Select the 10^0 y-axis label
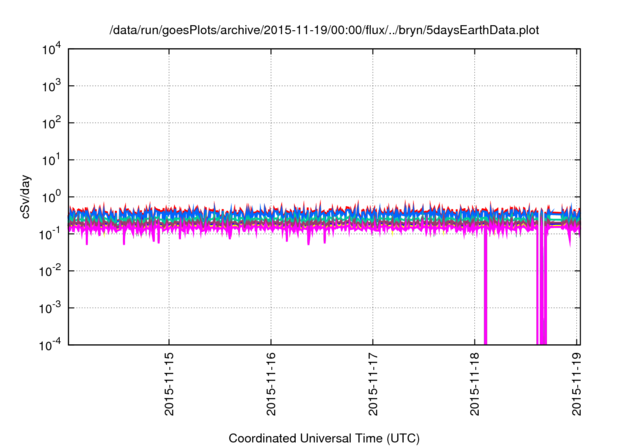Screen dimensions: 640x448 52,197
